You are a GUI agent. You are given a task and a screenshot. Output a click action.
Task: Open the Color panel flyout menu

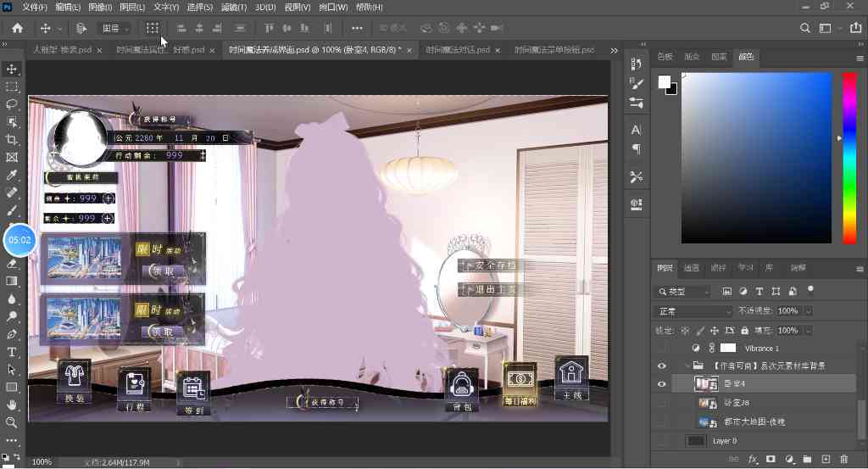tap(860, 59)
